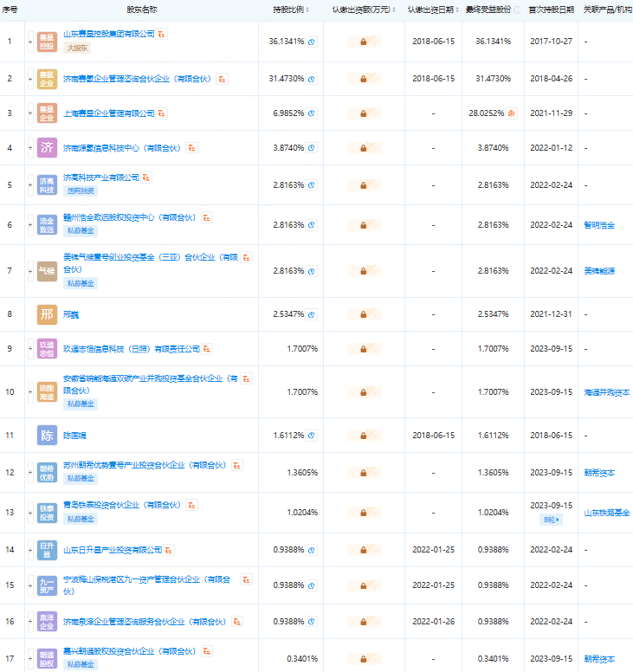Click 私募基金 tag under 青岛铁泰投资合伙企业
633x672 pixels.
(x=81, y=519)
